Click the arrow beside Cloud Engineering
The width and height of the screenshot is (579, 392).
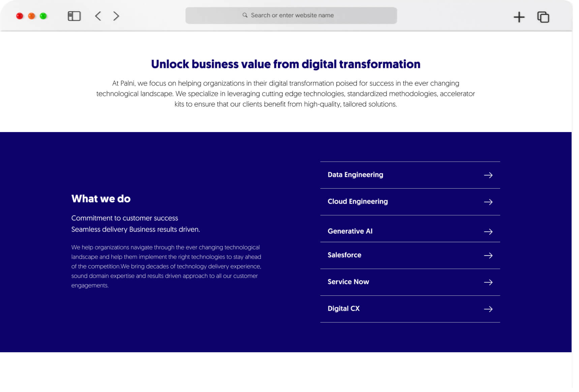point(488,202)
